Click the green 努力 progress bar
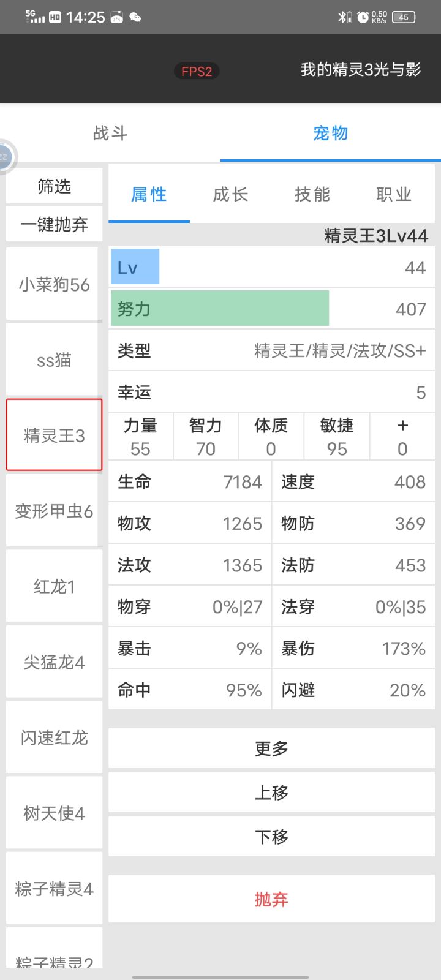 click(x=220, y=309)
